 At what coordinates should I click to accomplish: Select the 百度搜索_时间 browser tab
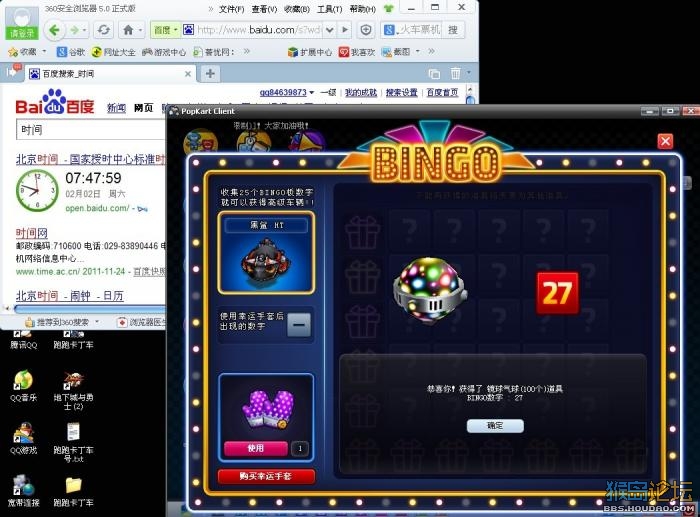(x=111, y=74)
